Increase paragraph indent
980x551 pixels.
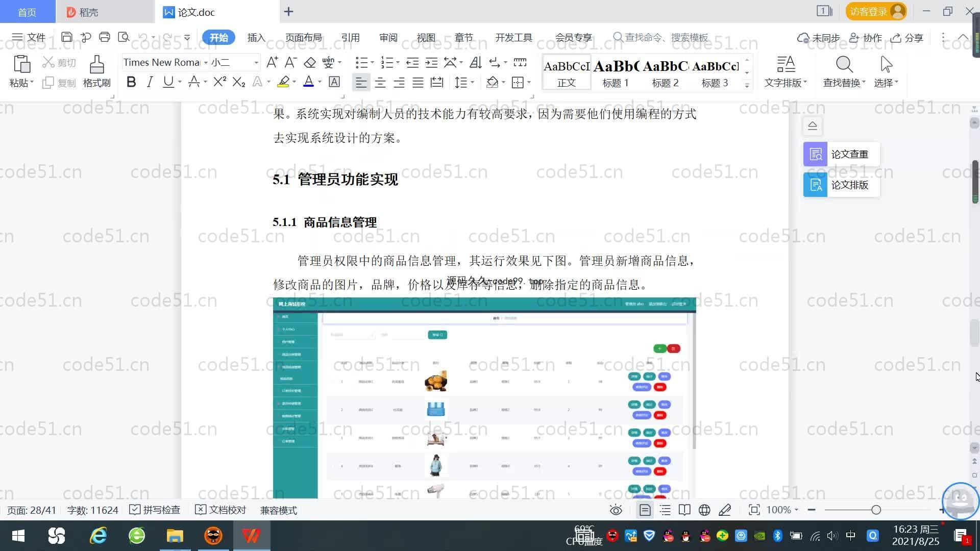431,62
